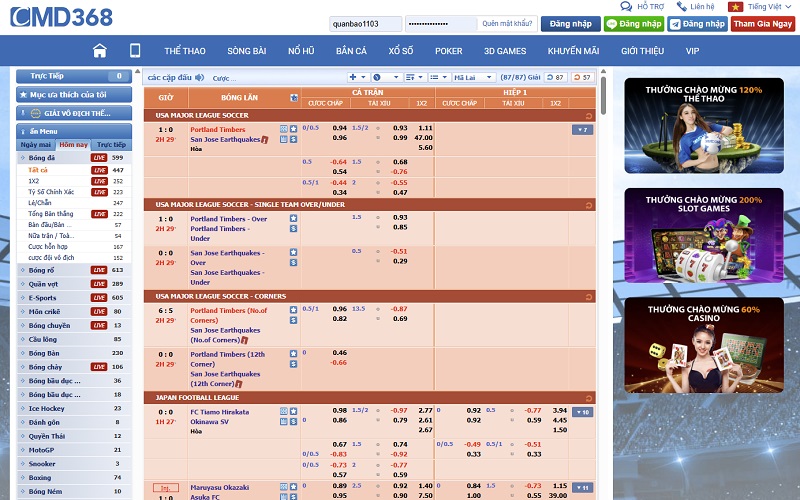Image resolution: width=800 pixels, height=500 pixels.
Task: Open the list view layout dropdown
Action: pyautogui.click(x=438, y=78)
